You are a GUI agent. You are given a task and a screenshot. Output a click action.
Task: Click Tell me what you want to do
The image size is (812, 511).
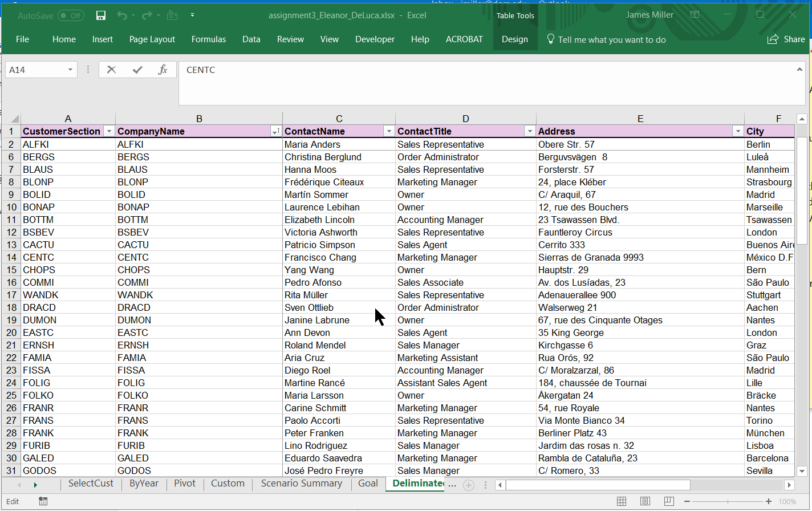click(x=611, y=39)
